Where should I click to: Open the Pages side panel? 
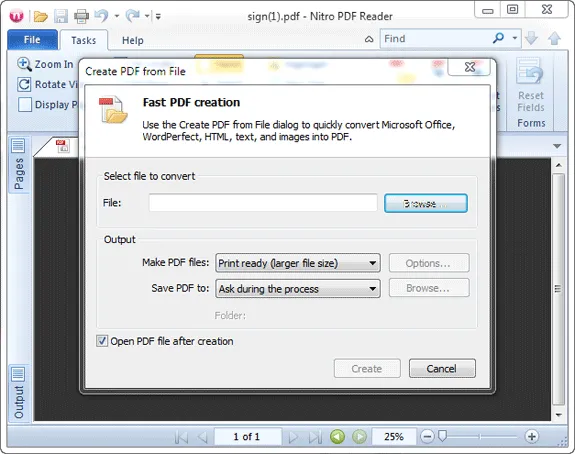(18, 164)
